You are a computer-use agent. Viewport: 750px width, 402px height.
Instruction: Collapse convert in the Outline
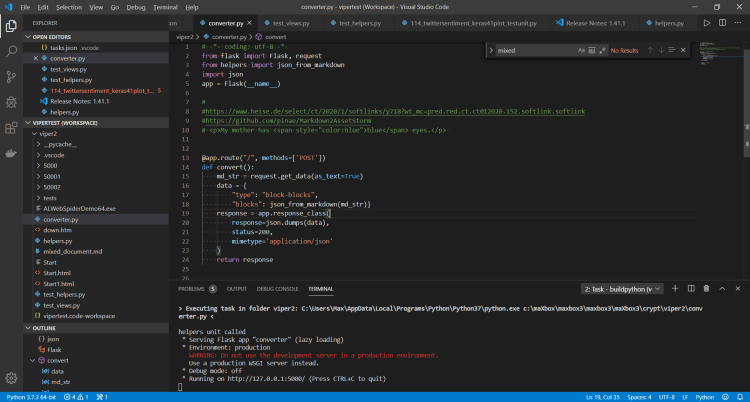pos(33,360)
